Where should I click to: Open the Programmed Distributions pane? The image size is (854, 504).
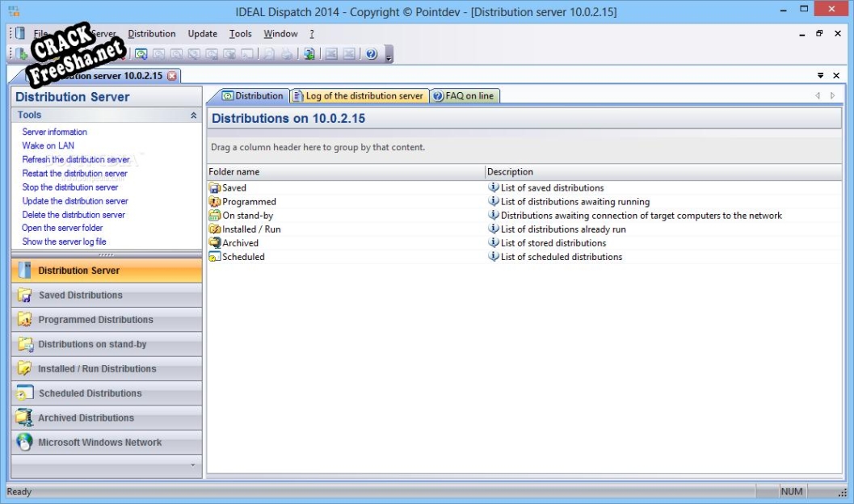95,320
